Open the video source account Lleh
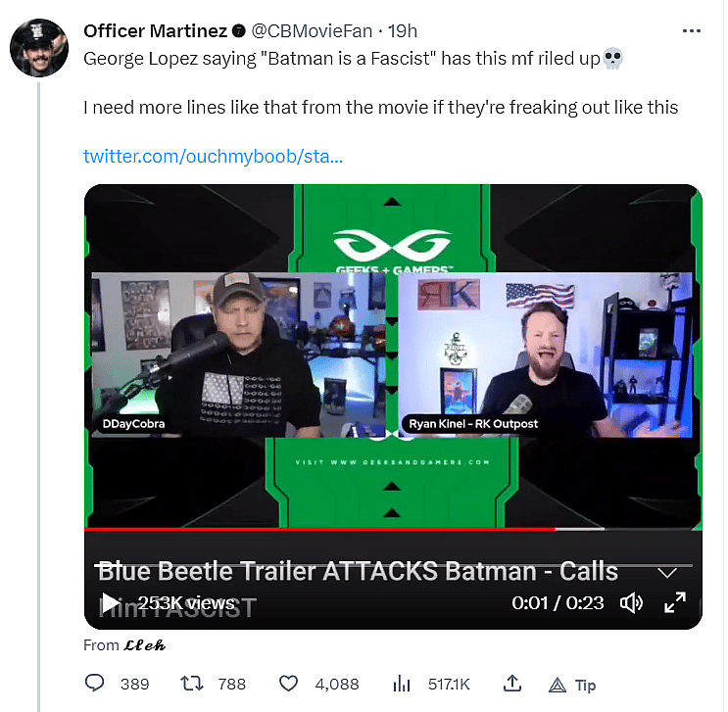This screenshot has height=712, width=728. [x=146, y=644]
